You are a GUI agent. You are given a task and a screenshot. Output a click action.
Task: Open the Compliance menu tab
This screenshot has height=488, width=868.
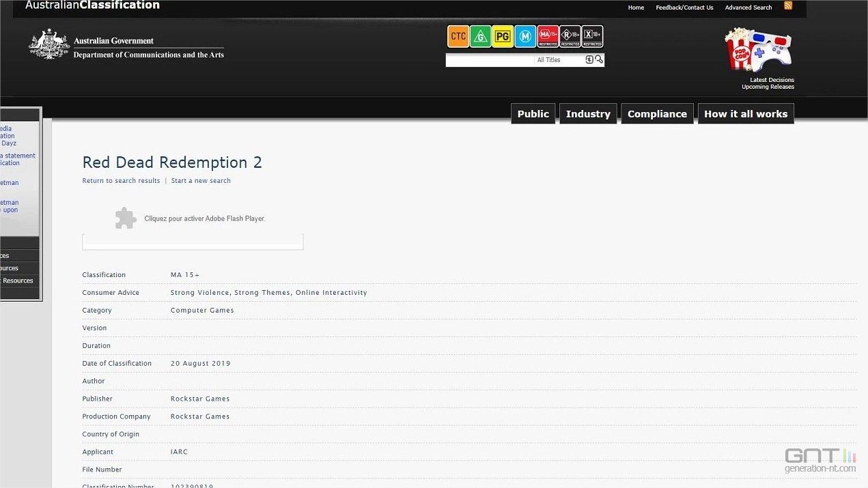click(657, 114)
